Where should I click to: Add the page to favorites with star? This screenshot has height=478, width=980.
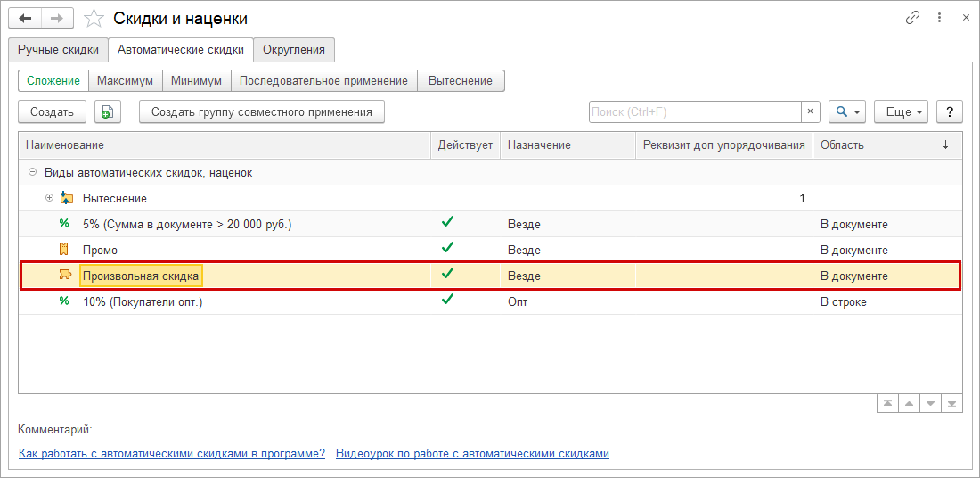(94, 18)
